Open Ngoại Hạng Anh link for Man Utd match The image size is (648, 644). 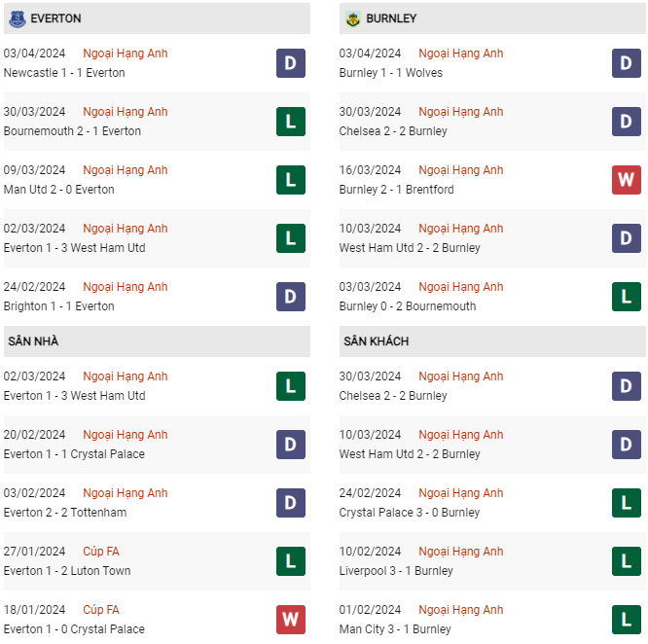[126, 170]
